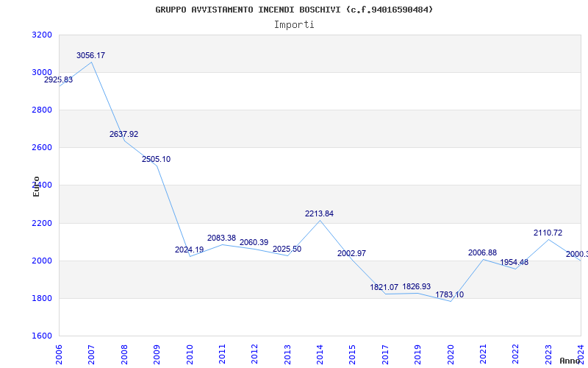Image resolution: width=588 pixels, height=368 pixels.
Task: Select the 2023 year axis label
Action: tap(548, 355)
